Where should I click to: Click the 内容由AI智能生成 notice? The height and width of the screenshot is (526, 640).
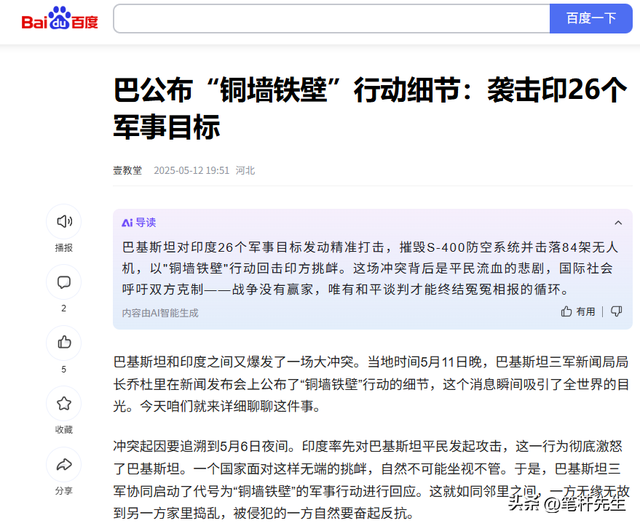[160, 313]
